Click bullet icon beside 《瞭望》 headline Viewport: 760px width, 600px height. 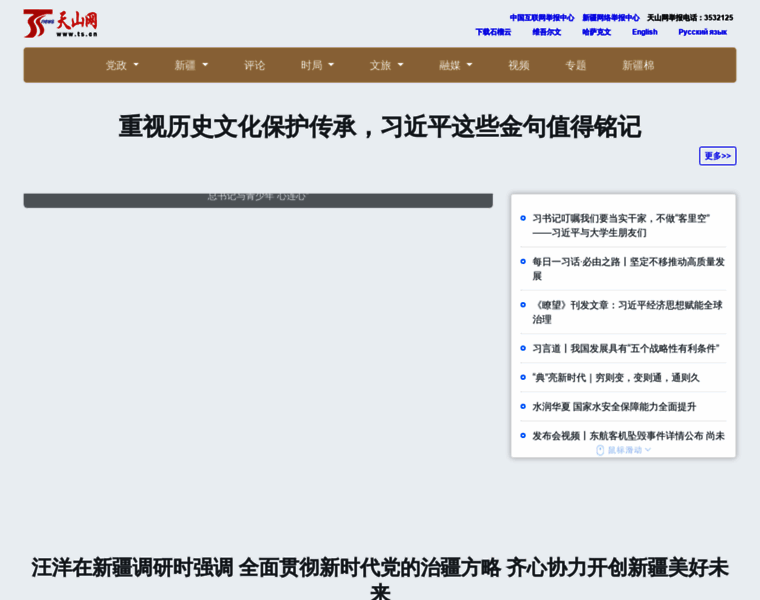point(522,305)
